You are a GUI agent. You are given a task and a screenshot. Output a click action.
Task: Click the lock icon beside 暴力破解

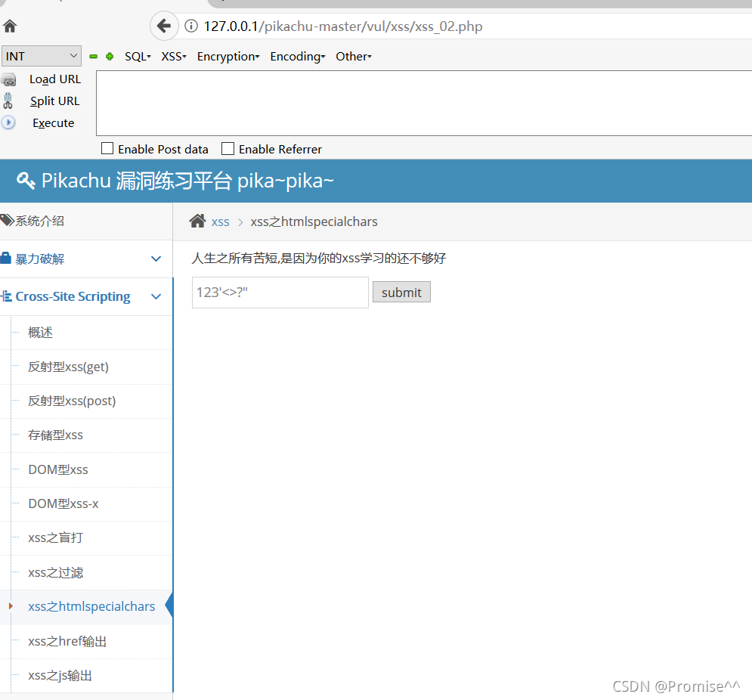click(x=6, y=258)
